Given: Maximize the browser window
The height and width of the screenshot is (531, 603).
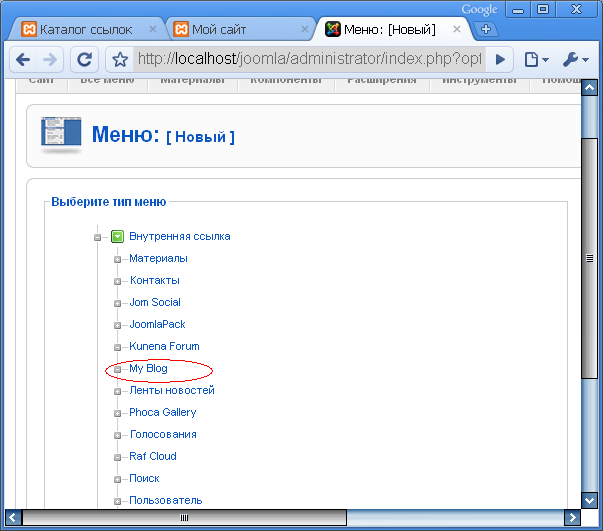Looking at the screenshot, I should 543,9.
